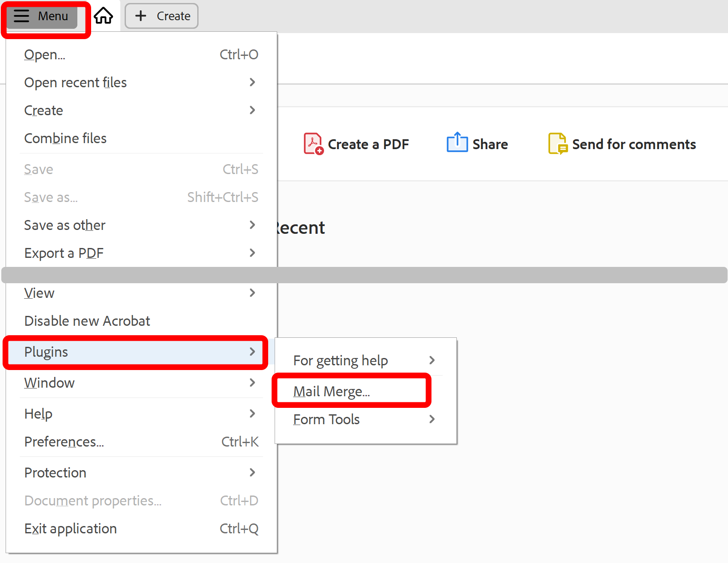
Task: Open For getting help submenu
Action: [x=365, y=360]
